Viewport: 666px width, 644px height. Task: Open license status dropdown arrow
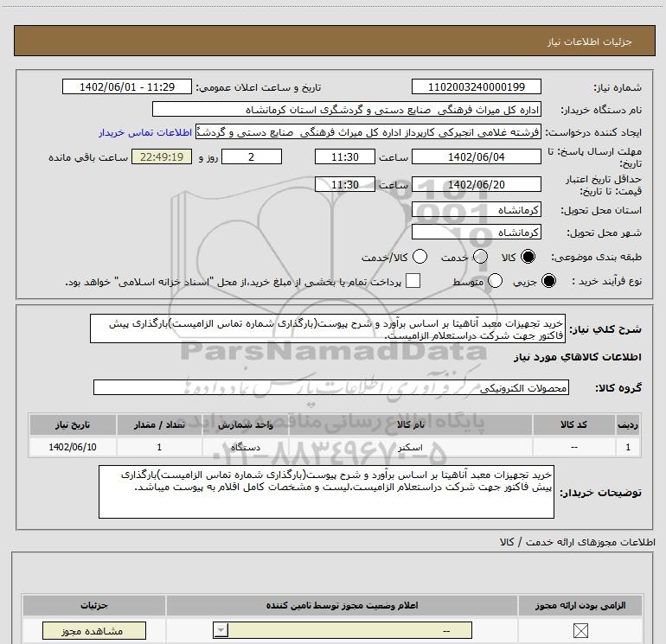[x=221, y=630]
